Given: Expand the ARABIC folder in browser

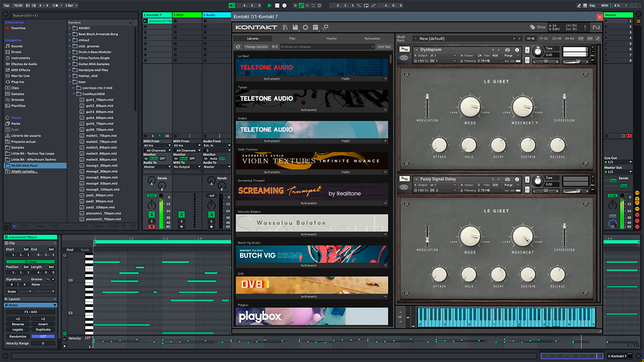Looking at the screenshot, I should 70,28.
